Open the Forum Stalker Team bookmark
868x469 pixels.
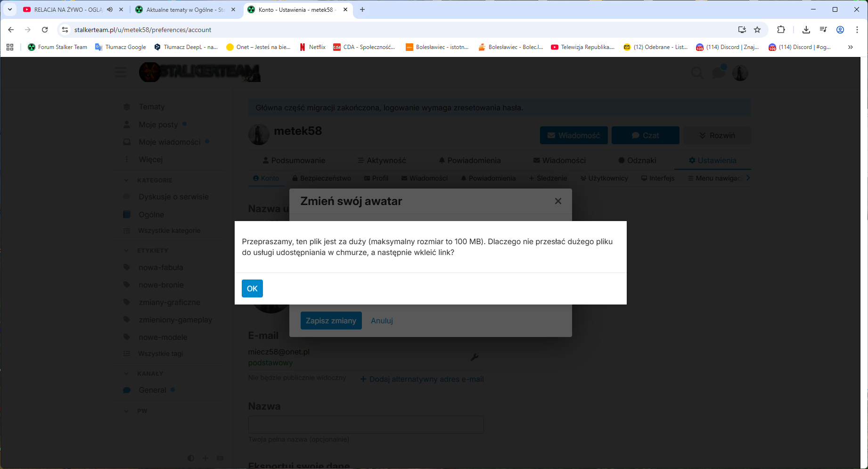57,47
